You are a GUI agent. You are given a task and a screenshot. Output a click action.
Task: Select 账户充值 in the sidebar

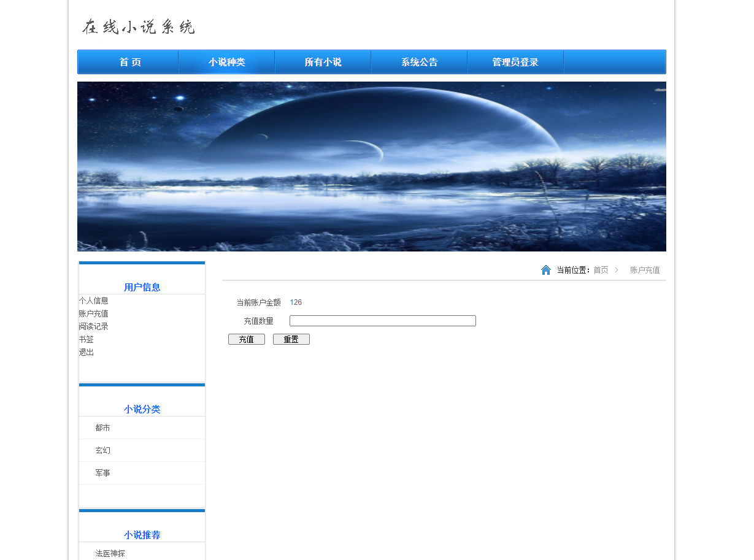[x=93, y=313]
